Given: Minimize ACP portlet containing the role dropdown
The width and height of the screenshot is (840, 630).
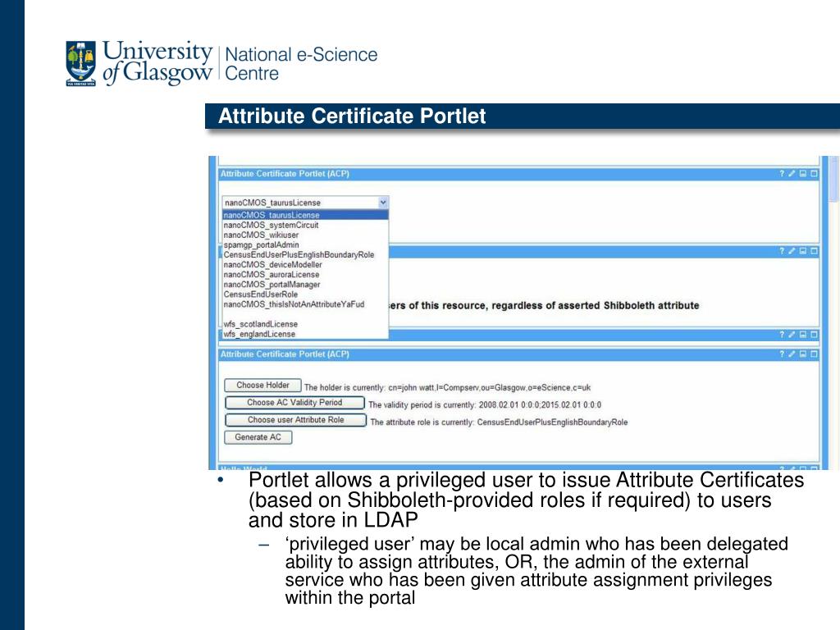Looking at the screenshot, I should pos(803,174).
